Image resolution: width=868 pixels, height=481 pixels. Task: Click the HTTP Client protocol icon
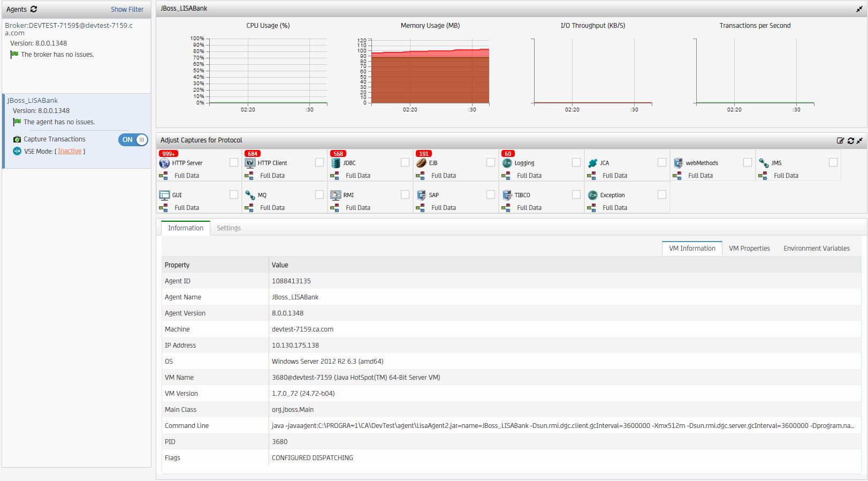250,163
